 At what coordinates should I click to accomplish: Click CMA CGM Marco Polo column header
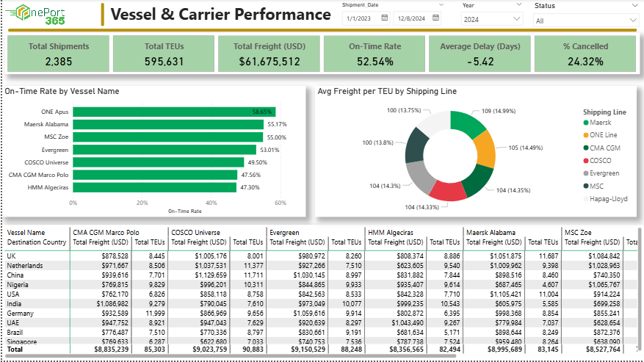coord(106,233)
